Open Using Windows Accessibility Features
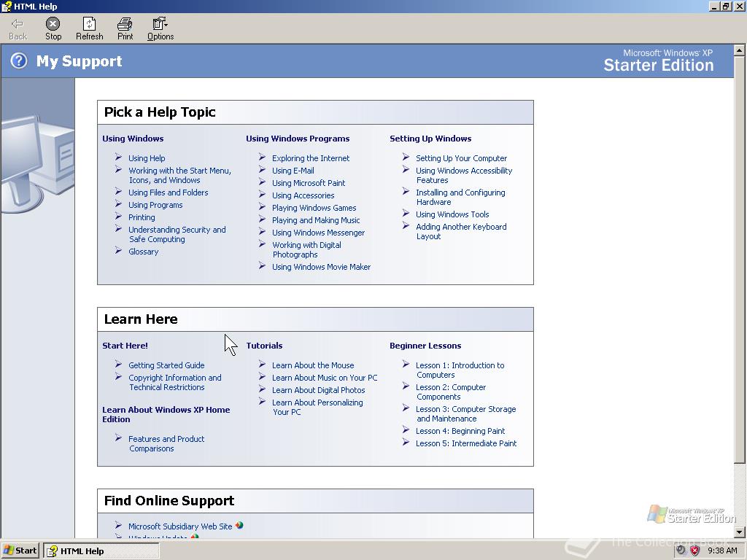The image size is (747, 560). pos(464,175)
